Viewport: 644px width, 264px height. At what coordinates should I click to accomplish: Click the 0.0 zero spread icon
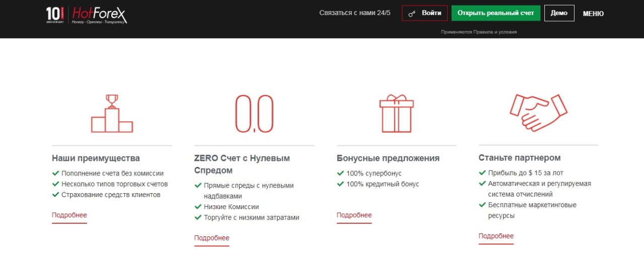(x=254, y=113)
